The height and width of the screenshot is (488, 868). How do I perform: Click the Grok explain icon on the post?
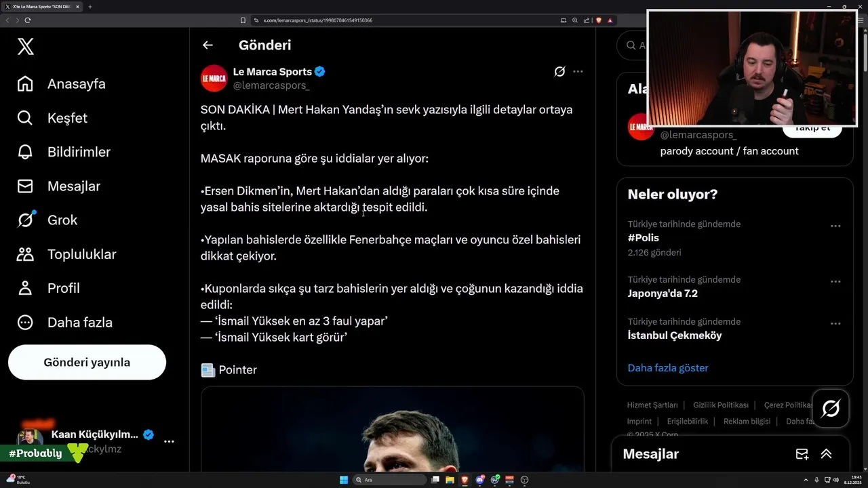click(559, 71)
